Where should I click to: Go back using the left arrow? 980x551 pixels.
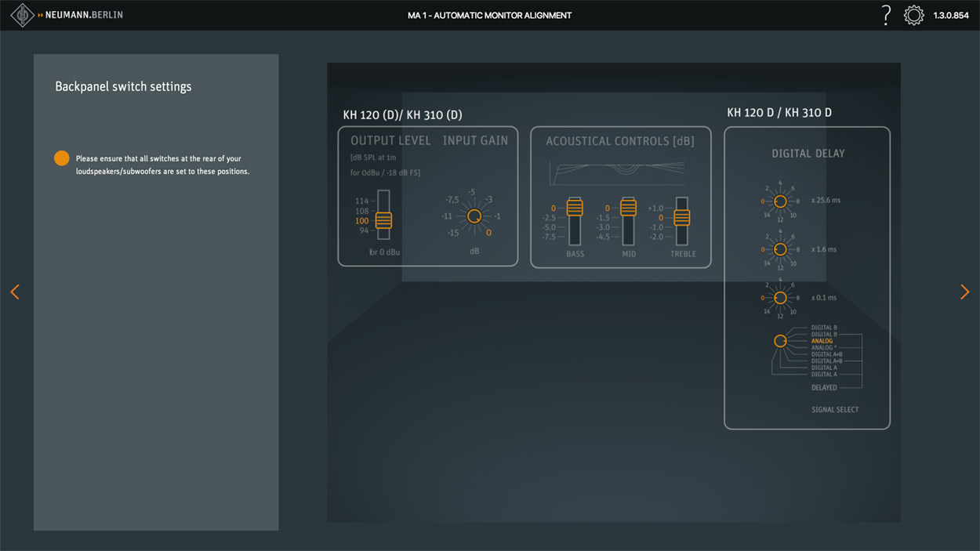(14, 292)
